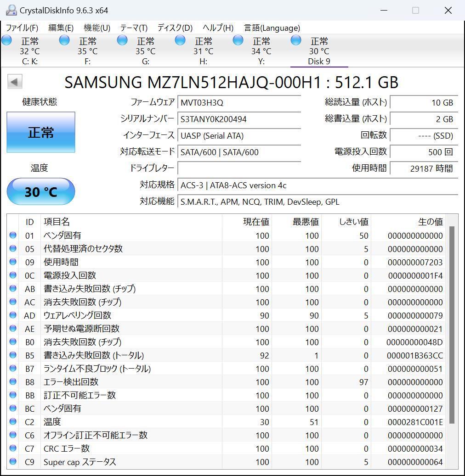Open the 編集(E) menu

61,28
